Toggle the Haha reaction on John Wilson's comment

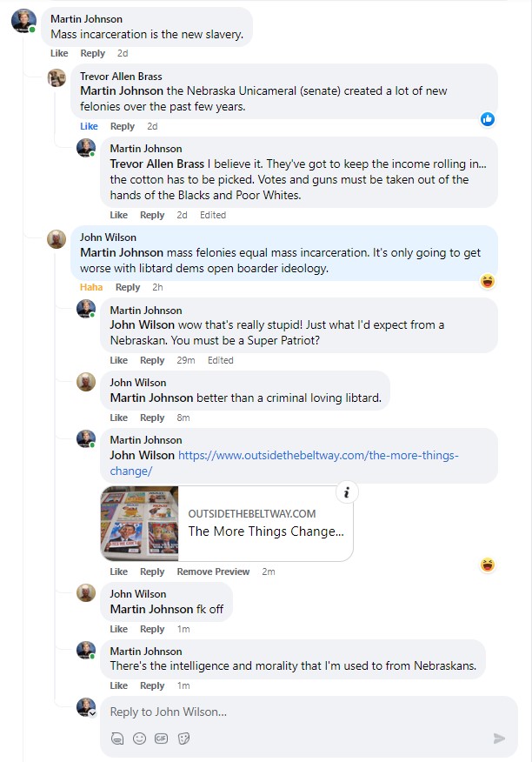click(x=91, y=287)
